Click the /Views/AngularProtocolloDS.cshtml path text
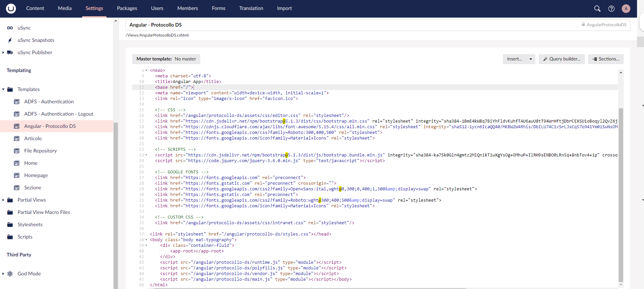Viewport: 644px width, 289px height. pos(157,35)
